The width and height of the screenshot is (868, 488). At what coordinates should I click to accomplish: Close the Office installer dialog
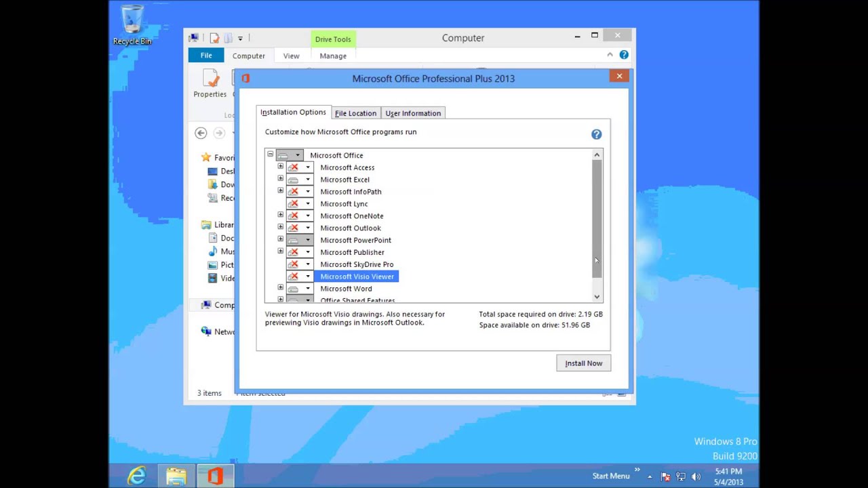pos(619,76)
